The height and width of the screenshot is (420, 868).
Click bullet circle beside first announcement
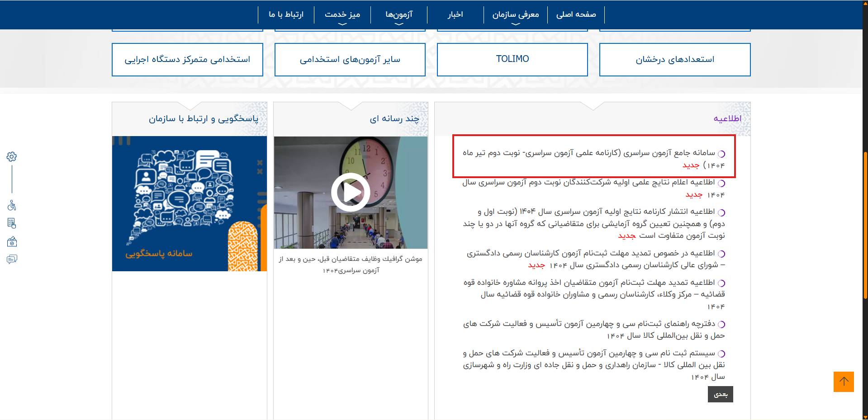pyautogui.click(x=721, y=154)
